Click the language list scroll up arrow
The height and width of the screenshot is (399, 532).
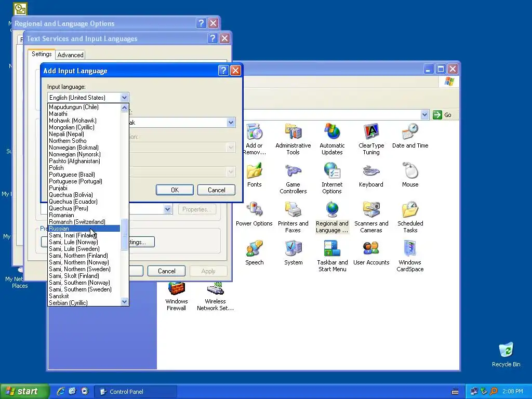[125, 108]
